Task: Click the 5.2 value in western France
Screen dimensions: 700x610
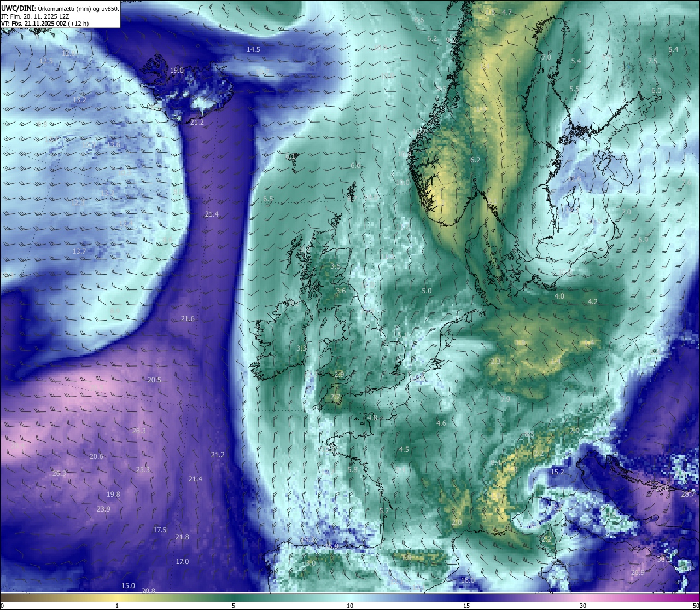Action: point(384,510)
